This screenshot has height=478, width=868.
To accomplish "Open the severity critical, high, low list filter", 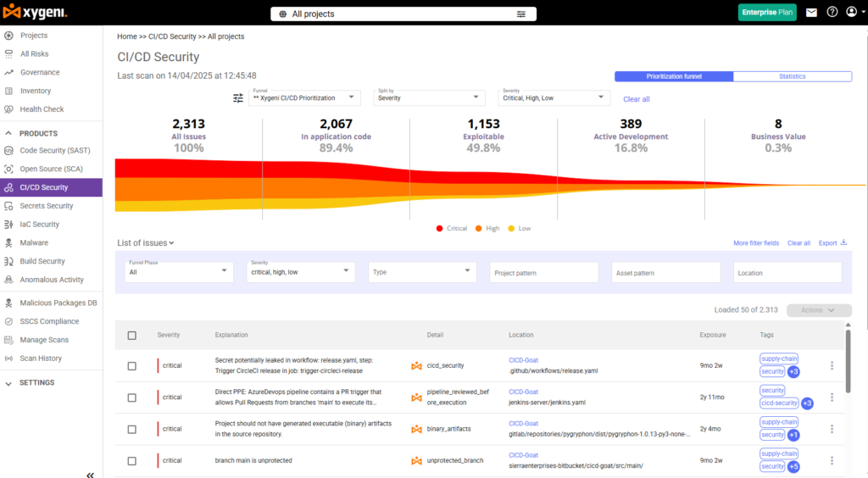I will pos(301,272).
